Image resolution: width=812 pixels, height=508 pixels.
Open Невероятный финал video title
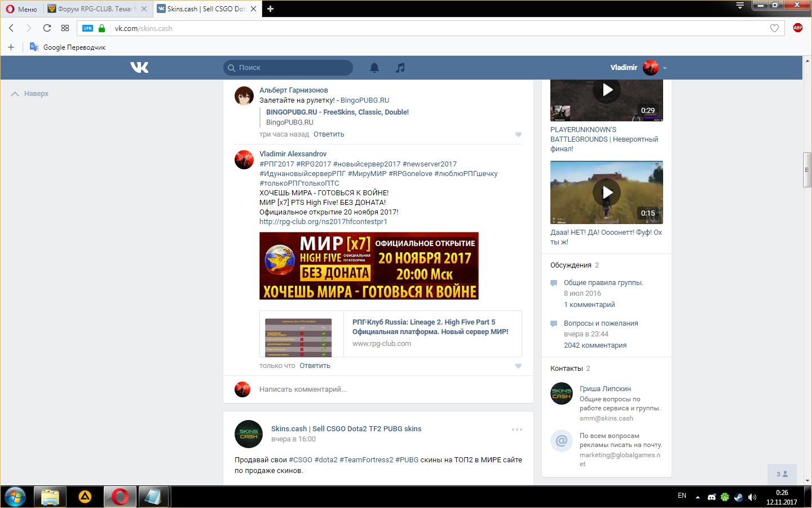pos(604,139)
